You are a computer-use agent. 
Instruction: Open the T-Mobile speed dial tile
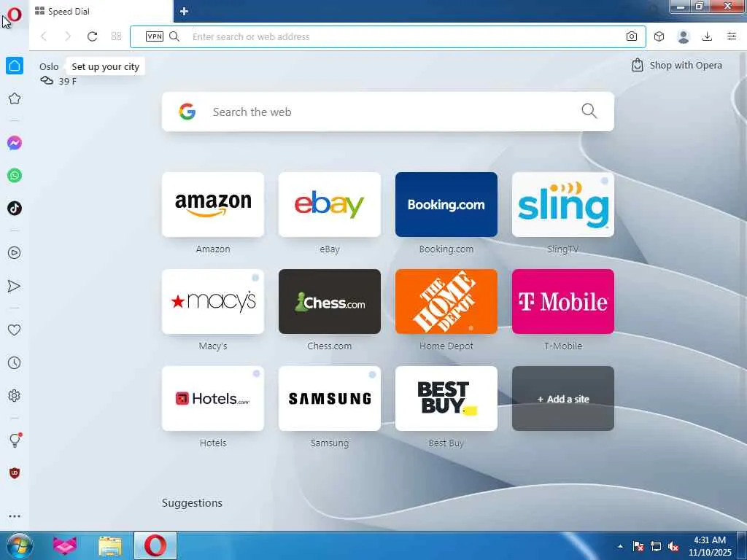pyautogui.click(x=563, y=301)
